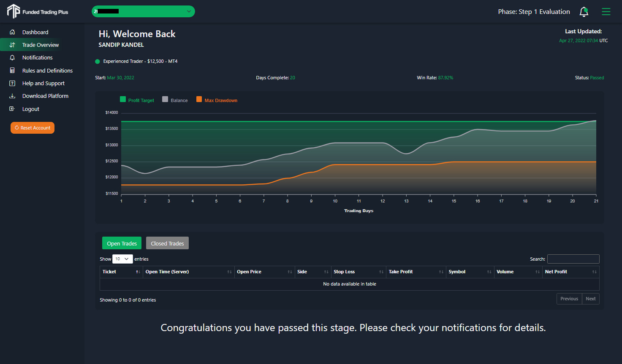The width and height of the screenshot is (622, 364).
Task: Sort table by Ticket column arrows
Action: 138,272
